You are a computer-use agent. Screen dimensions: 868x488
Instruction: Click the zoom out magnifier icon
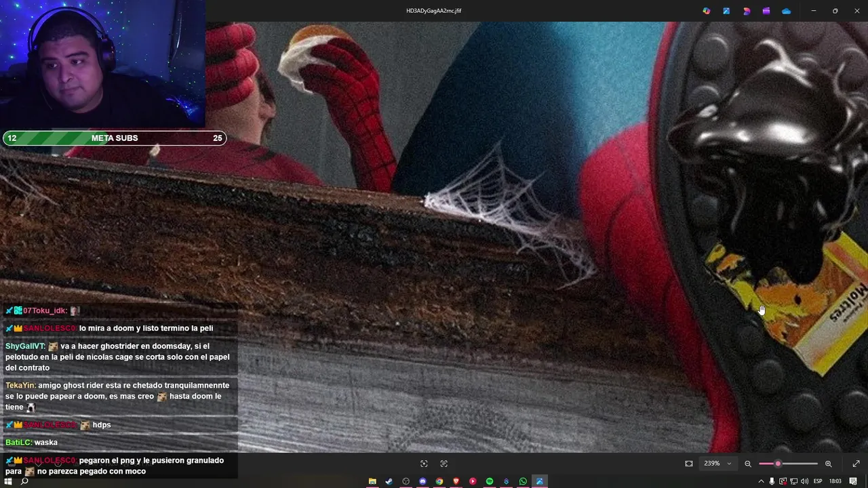pos(748,464)
